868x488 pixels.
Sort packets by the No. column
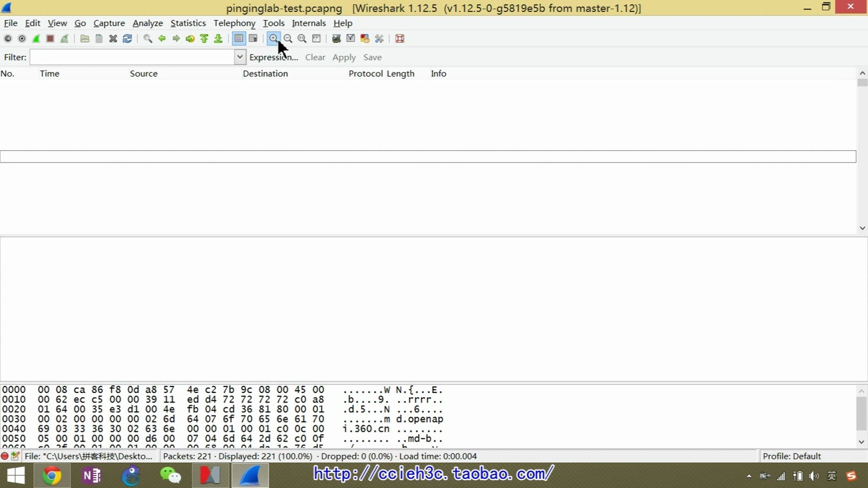click(8, 73)
